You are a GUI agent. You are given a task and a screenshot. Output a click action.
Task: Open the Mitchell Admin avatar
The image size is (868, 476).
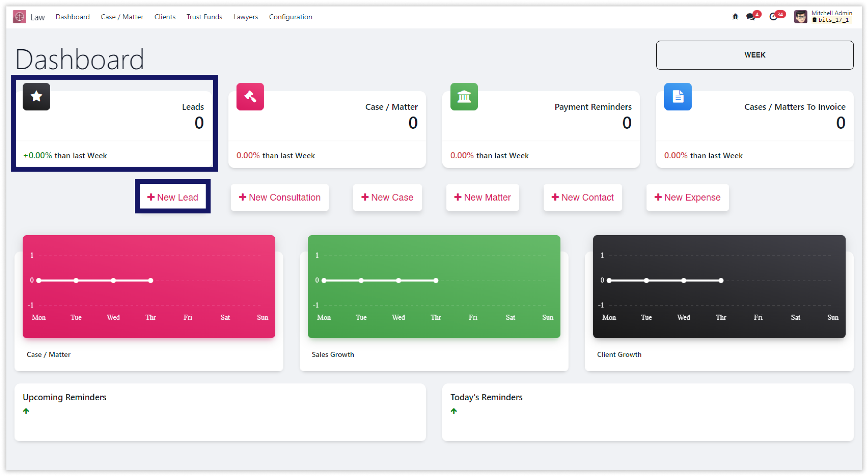point(800,17)
